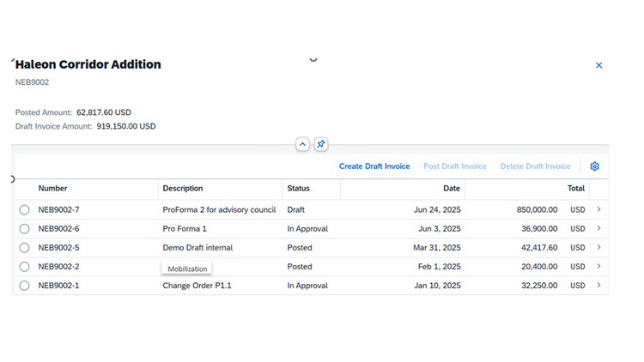This screenshot has width=644, height=362.
Task: Click the project ID NEB9002 subtitle
Action: click(x=32, y=82)
